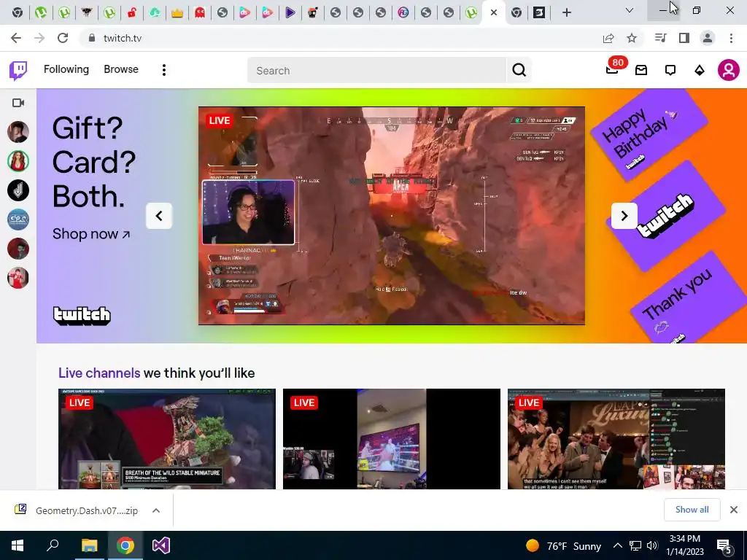Open the blue round logo sidebar channel
Screen dimensions: 747x560
click(18, 219)
